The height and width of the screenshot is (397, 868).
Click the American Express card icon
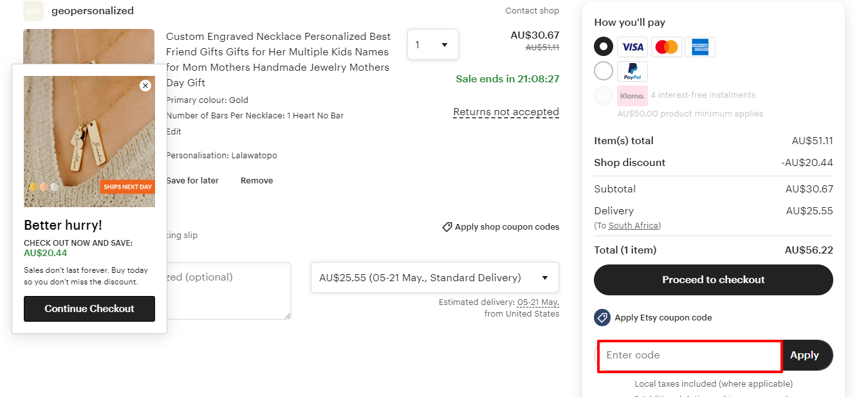(x=699, y=47)
